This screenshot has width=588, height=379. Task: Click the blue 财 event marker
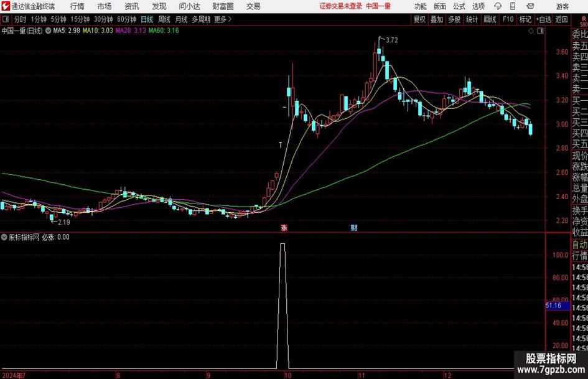coord(353,228)
